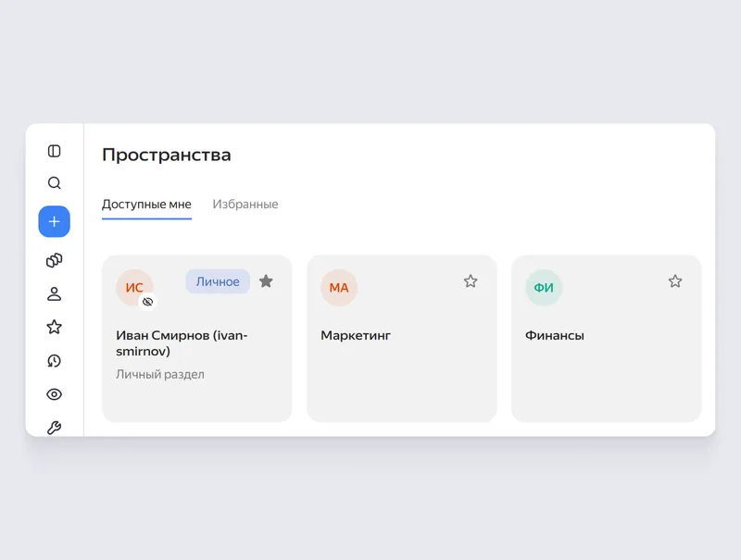The width and height of the screenshot is (741, 560).
Task: Open the search magnifier icon
Action: click(x=55, y=183)
